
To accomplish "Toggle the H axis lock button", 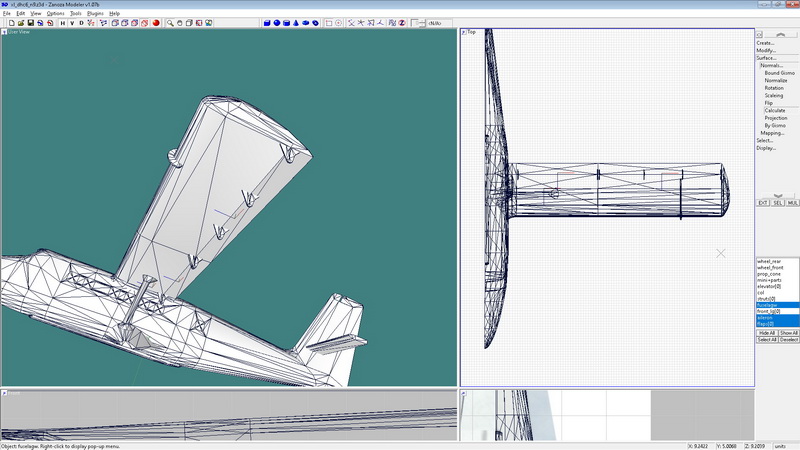I will pos(62,22).
